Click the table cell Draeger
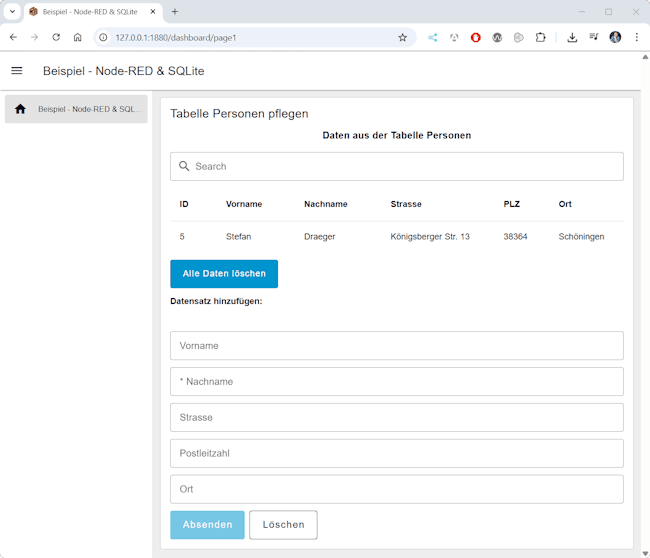Image resolution: width=650 pixels, height=558 pixels. click(320, 237)
